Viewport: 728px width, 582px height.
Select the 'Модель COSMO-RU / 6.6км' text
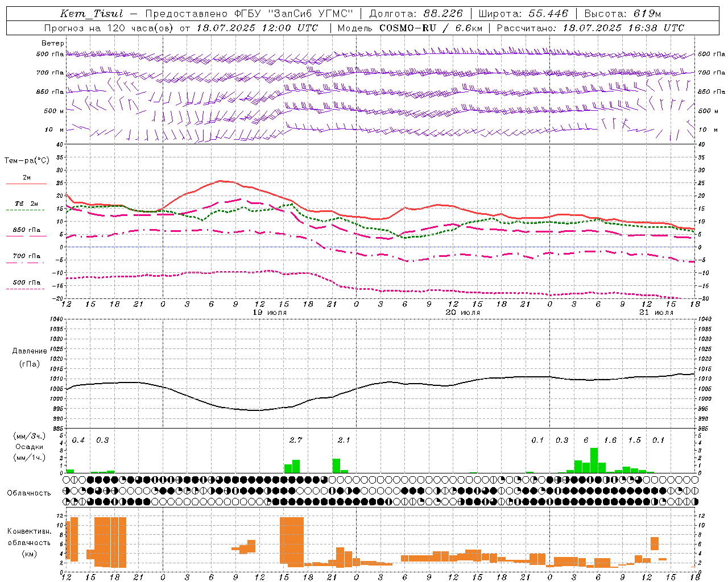point(409,28)
